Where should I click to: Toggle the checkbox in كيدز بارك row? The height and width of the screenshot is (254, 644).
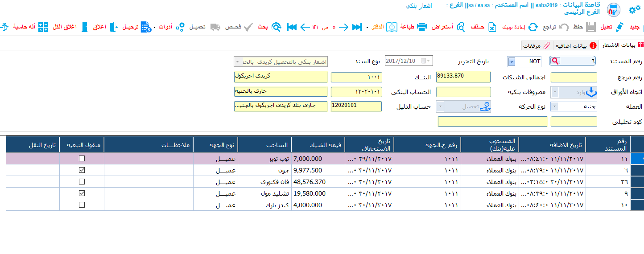(x=82, y=205)
